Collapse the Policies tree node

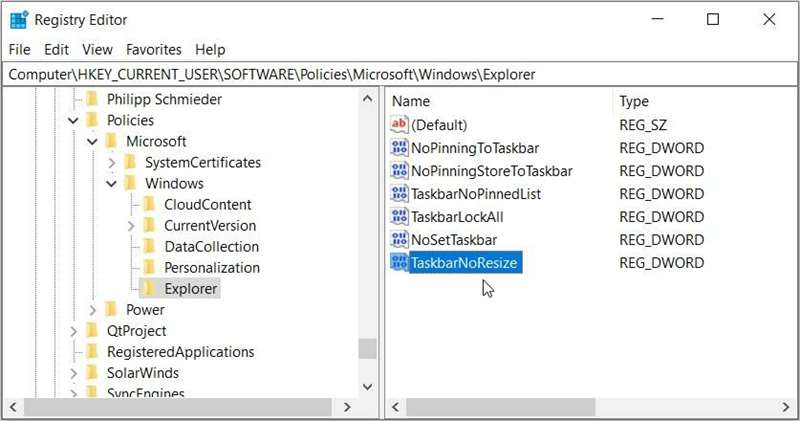(73, 121)
